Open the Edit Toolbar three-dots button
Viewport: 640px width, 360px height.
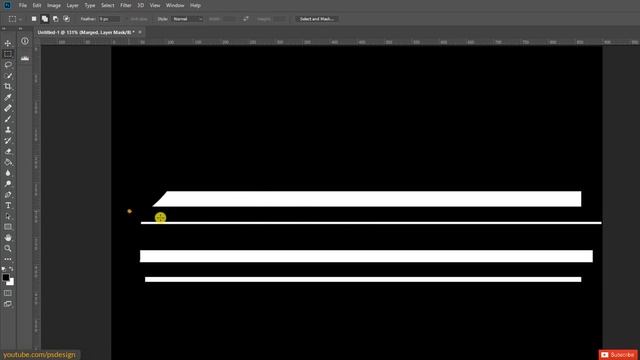click(8, 259)
